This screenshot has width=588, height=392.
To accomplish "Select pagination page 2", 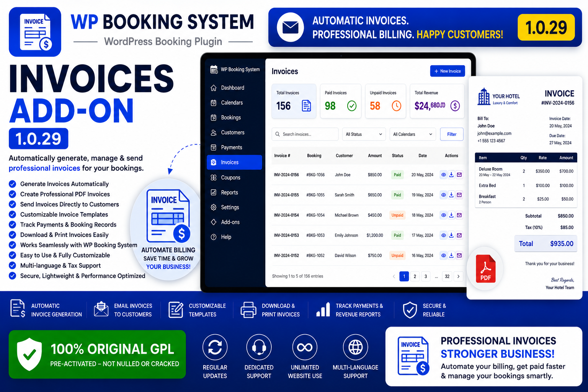I will pyautogui.click(x=415, y=276).
